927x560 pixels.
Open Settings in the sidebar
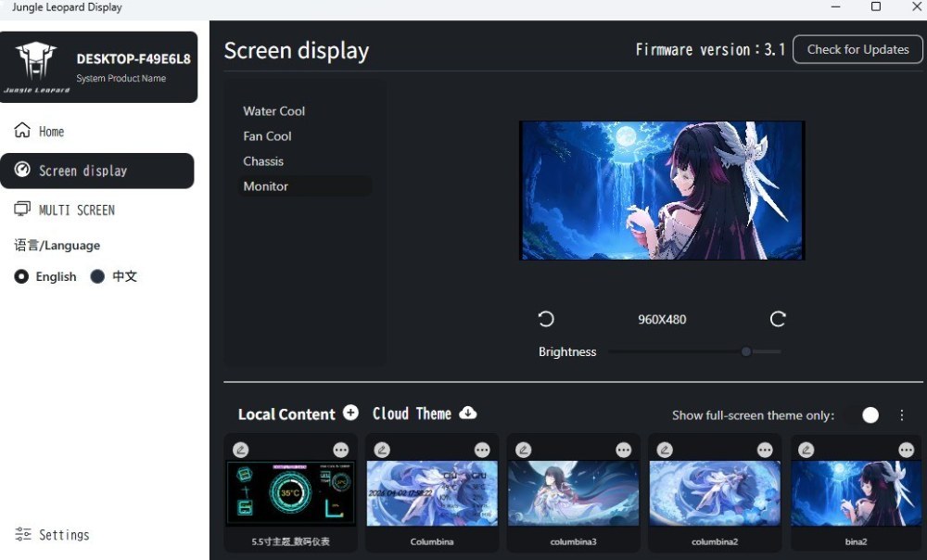coord(52,535)
